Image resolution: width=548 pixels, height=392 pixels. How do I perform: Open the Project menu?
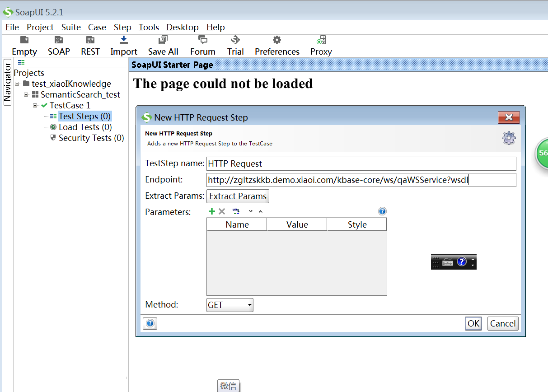pos(40,27)
